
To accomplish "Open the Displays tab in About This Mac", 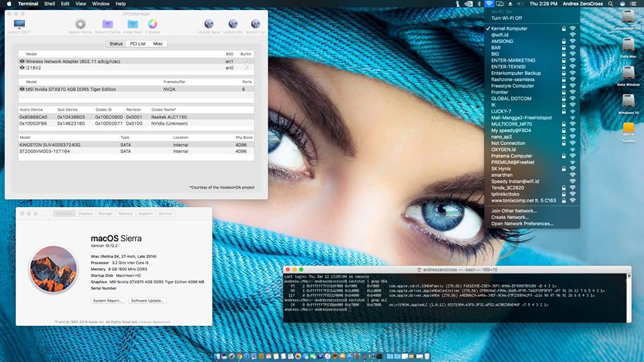I will (85, 213).
